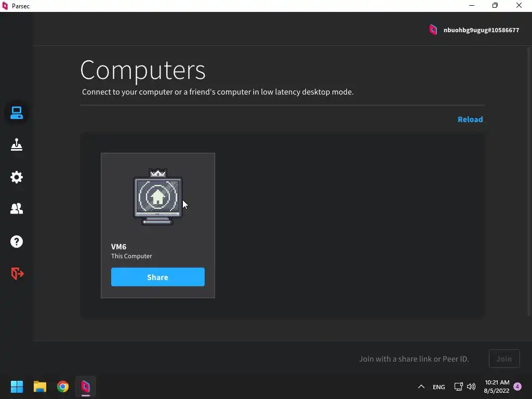
Task: Open the volume speaker tray icon
Action: pos(471,387)
